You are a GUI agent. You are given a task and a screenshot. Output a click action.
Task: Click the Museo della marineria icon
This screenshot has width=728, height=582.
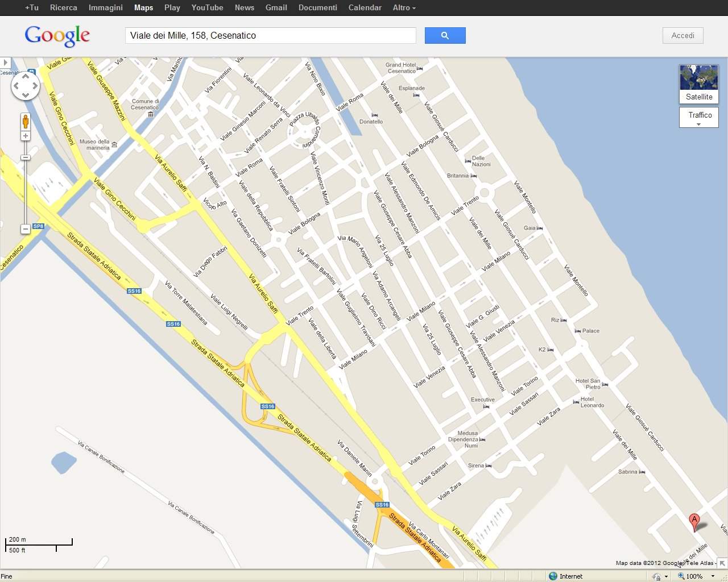coord(114,145)
